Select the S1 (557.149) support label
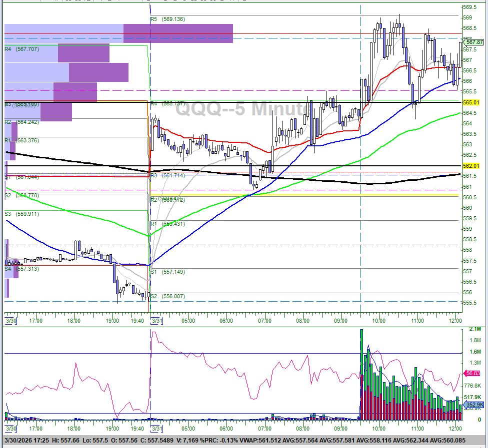This screenshot has width=488, height=448. [168, 272]
